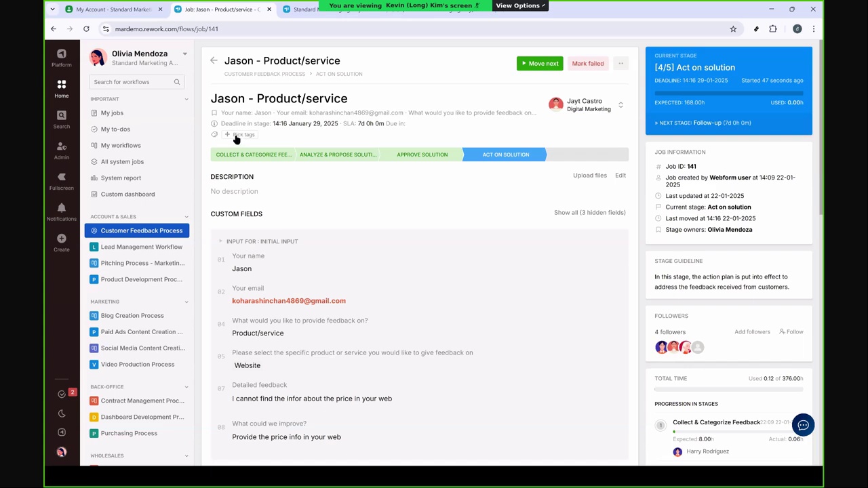Expand the Olivia Mendoza account dropdown
This screenshot has width=868, height=488.
(184, 54)
